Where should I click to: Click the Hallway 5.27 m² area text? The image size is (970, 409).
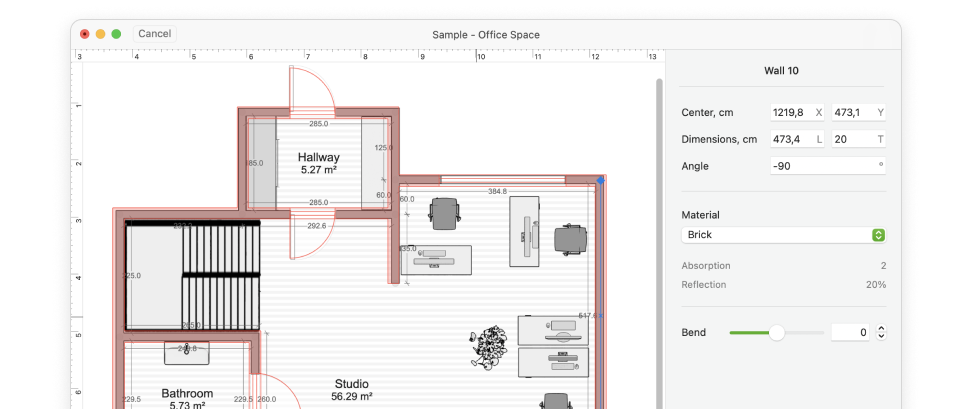319,170
